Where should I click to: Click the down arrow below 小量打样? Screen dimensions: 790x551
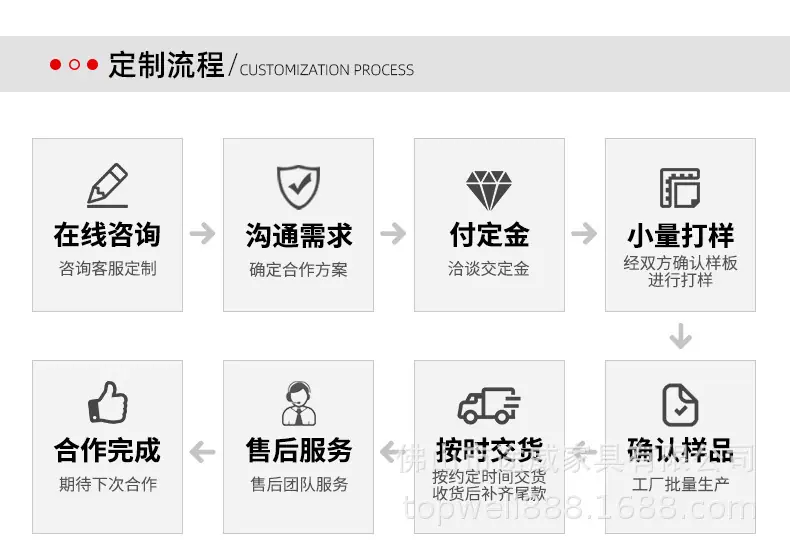point(681,336)
